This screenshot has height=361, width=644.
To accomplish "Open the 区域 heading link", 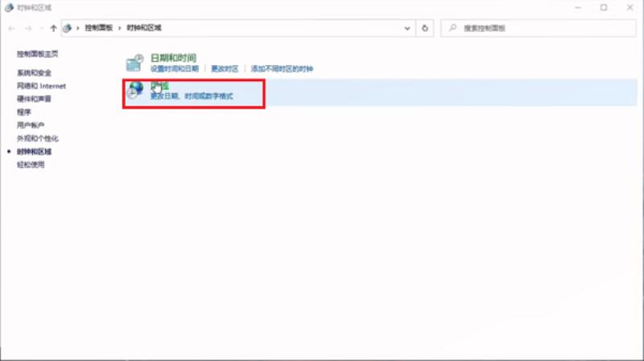I will point(159,86).
